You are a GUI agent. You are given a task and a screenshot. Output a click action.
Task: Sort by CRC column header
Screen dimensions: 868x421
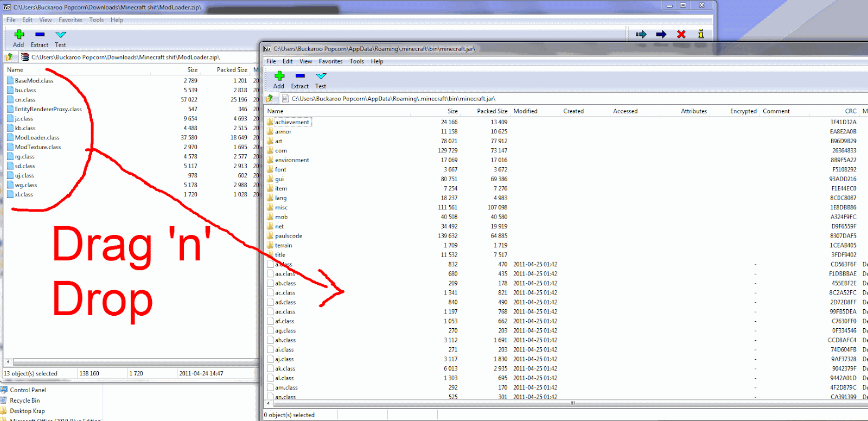(x=850, y=111)
